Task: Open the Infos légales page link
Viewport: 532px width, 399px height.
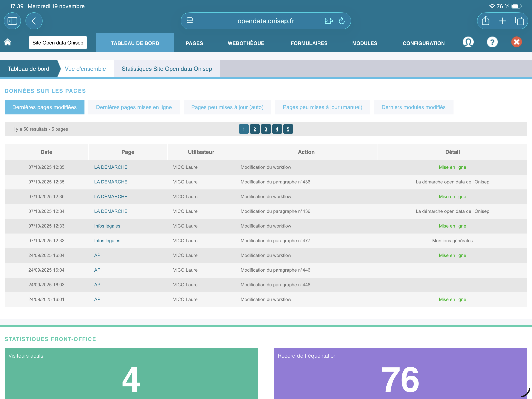Action: (x=107, y=226)
